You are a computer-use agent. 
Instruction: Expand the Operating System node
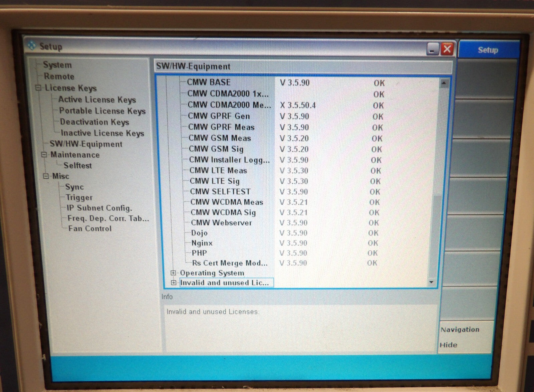click(173, 273)
